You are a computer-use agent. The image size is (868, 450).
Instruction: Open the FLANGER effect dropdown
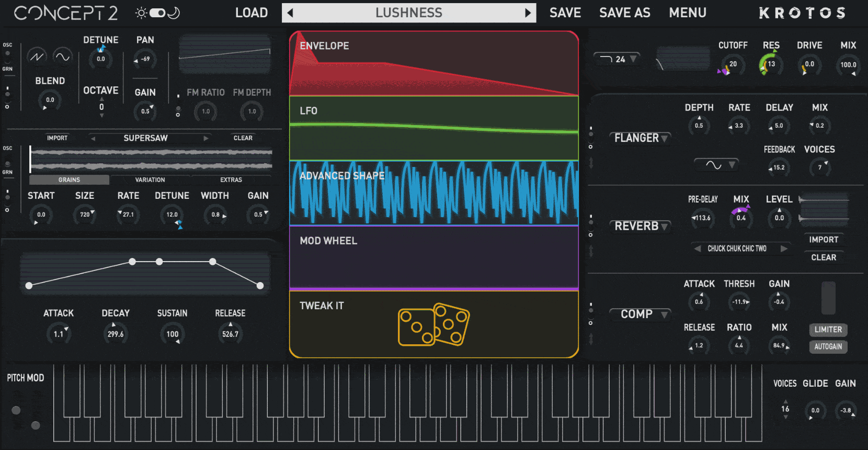(x=641, y=138)
